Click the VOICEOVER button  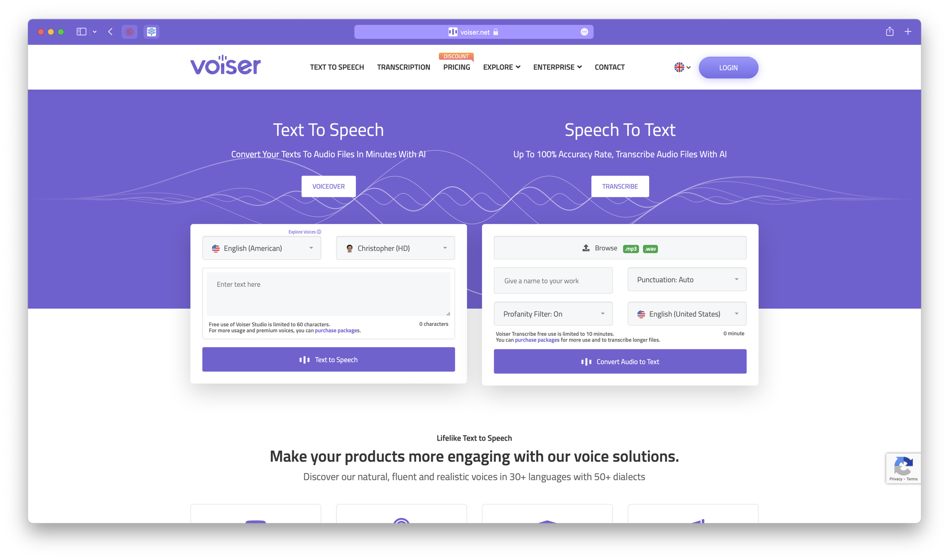coord(329,186)
